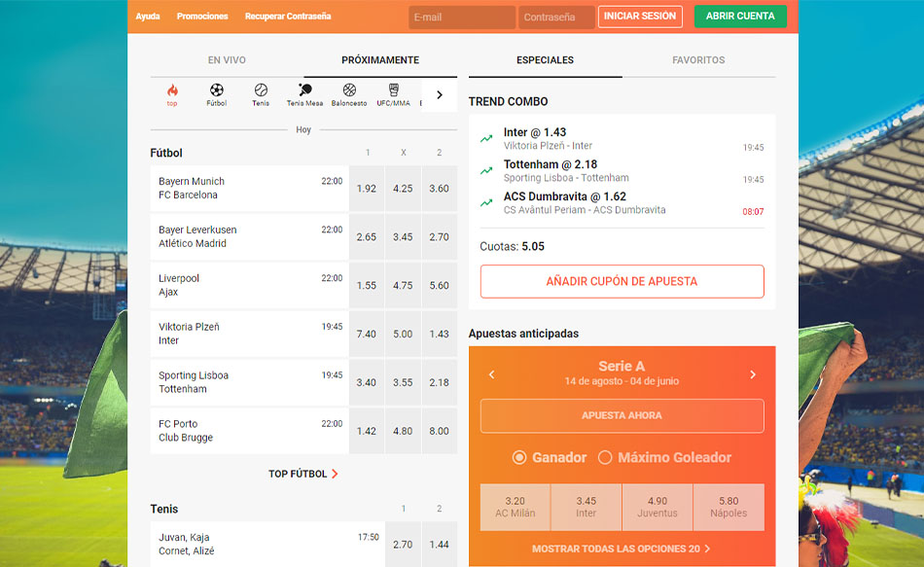Select the Ganador radio option
924x567 pixels.
(519, 457)
